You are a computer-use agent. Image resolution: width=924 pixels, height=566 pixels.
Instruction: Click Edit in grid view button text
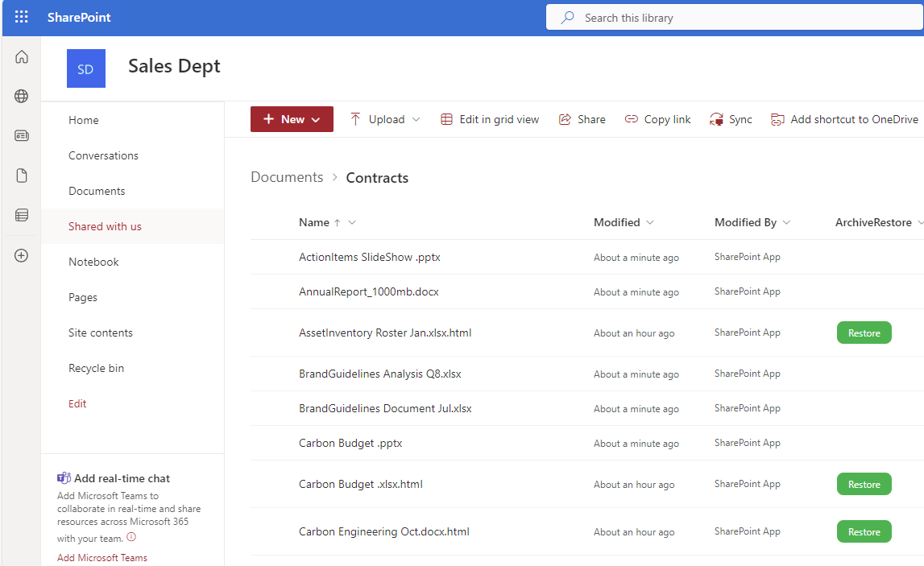(x=499, y=120)
